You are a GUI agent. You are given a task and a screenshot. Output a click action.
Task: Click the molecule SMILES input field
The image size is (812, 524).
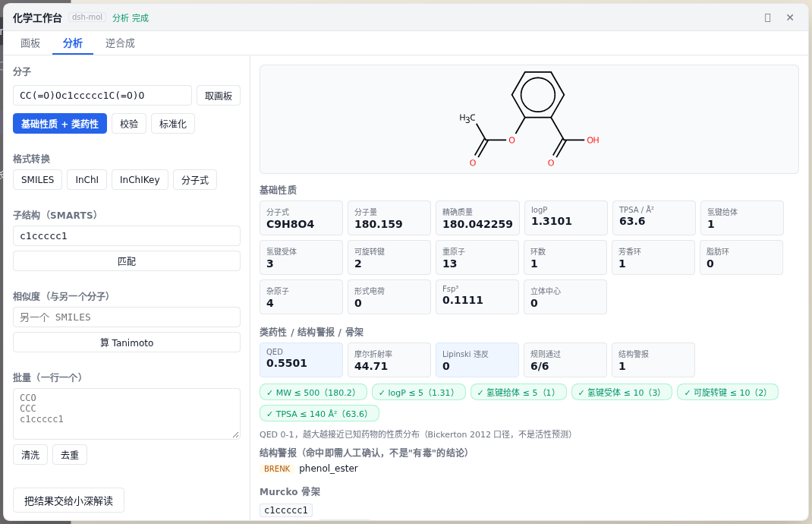(102, 96)
